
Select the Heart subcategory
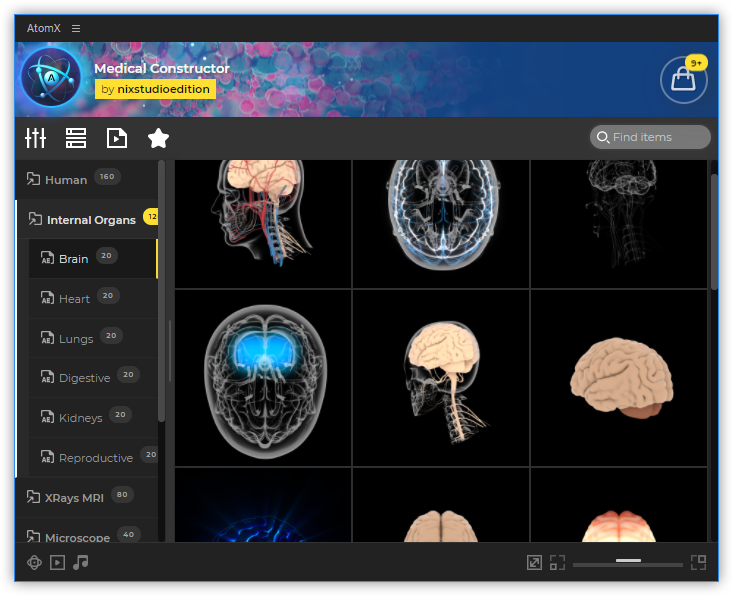tap(93, 299)
